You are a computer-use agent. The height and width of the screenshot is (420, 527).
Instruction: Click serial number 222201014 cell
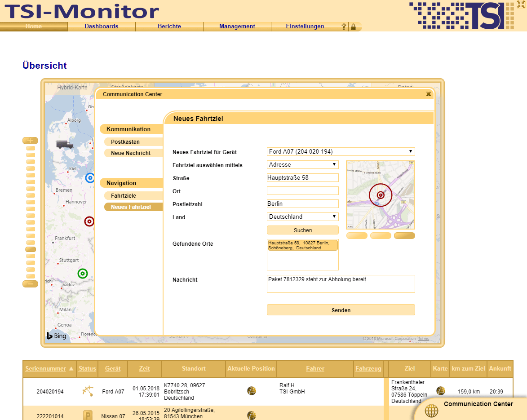click(x=50, y=416)
